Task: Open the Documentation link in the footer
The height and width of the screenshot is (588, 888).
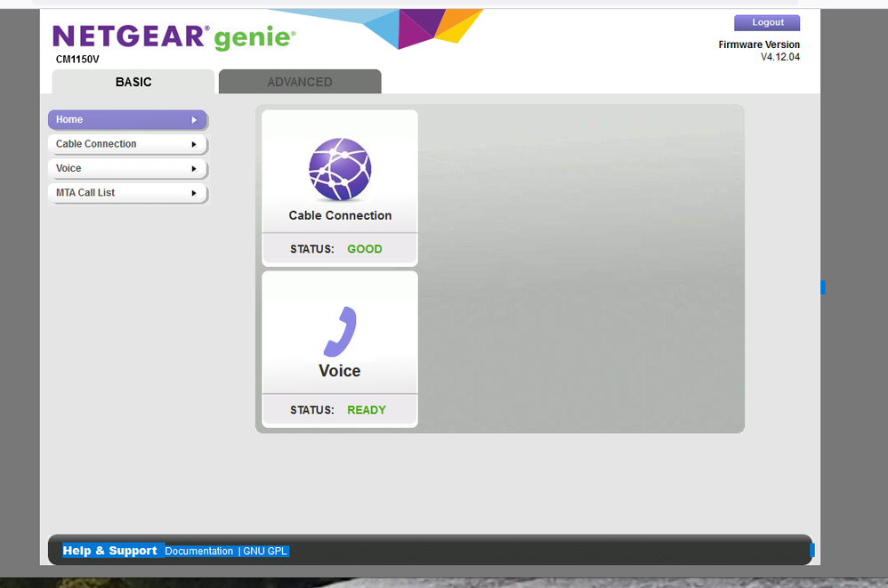Action: click(x=198, y=552)
